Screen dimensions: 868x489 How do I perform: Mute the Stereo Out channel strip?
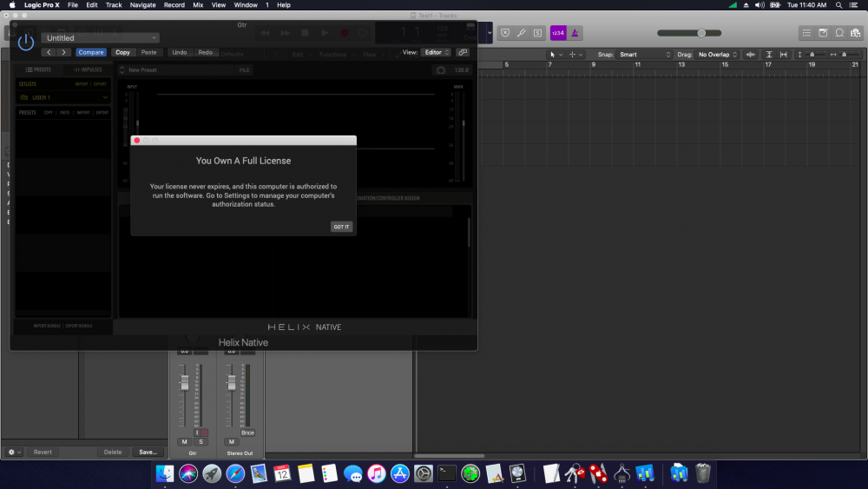point(232,441)
